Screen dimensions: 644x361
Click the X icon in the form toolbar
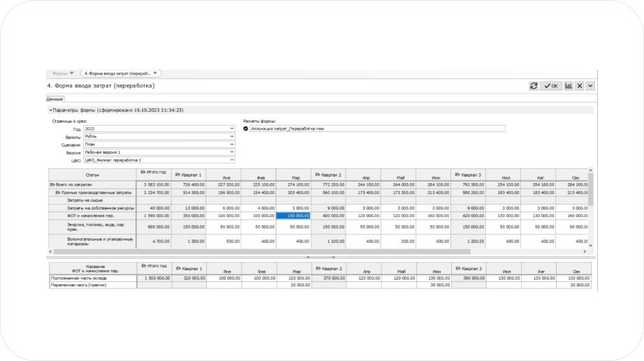[x=580, y=86]
